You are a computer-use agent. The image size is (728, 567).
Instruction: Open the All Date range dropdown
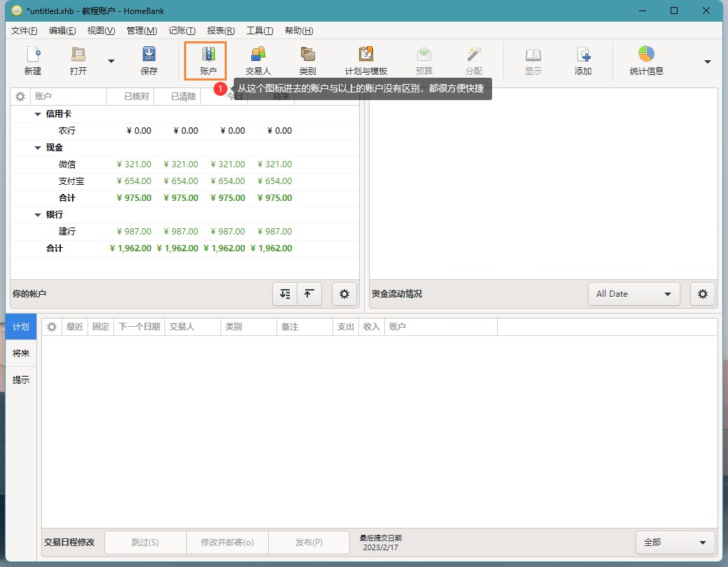[x=633, y=294]
